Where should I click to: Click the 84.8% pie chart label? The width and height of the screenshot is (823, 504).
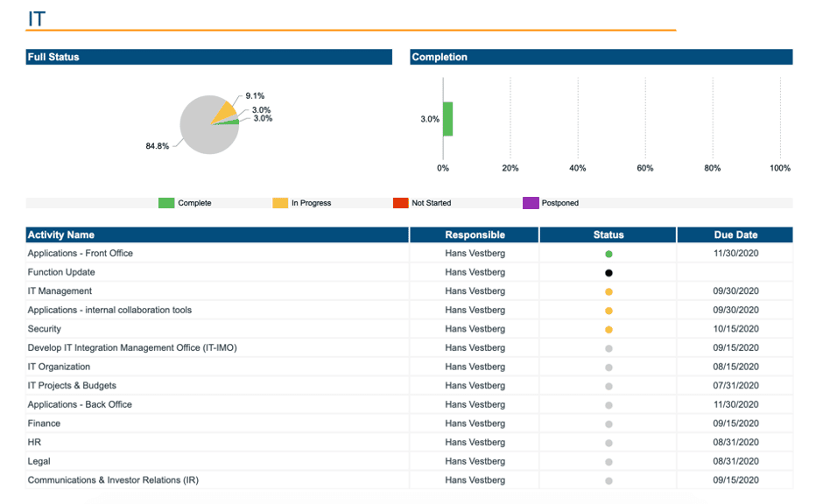(157, 146)
